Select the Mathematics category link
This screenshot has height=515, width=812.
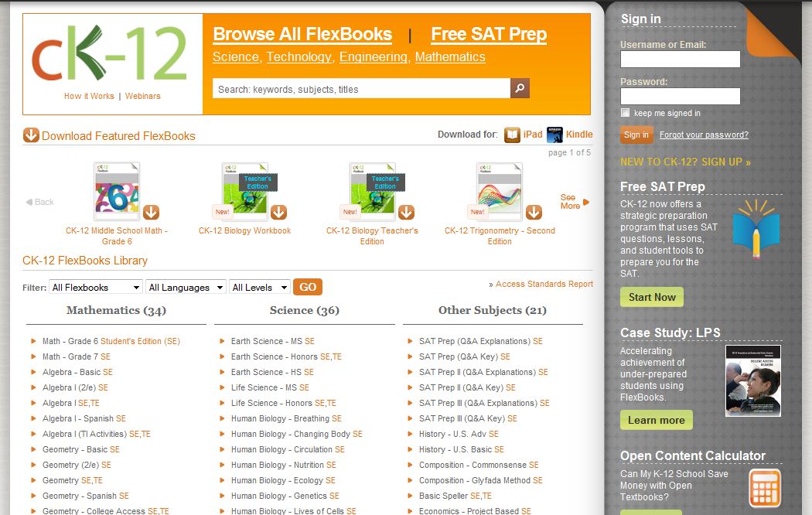coord(450,57)
